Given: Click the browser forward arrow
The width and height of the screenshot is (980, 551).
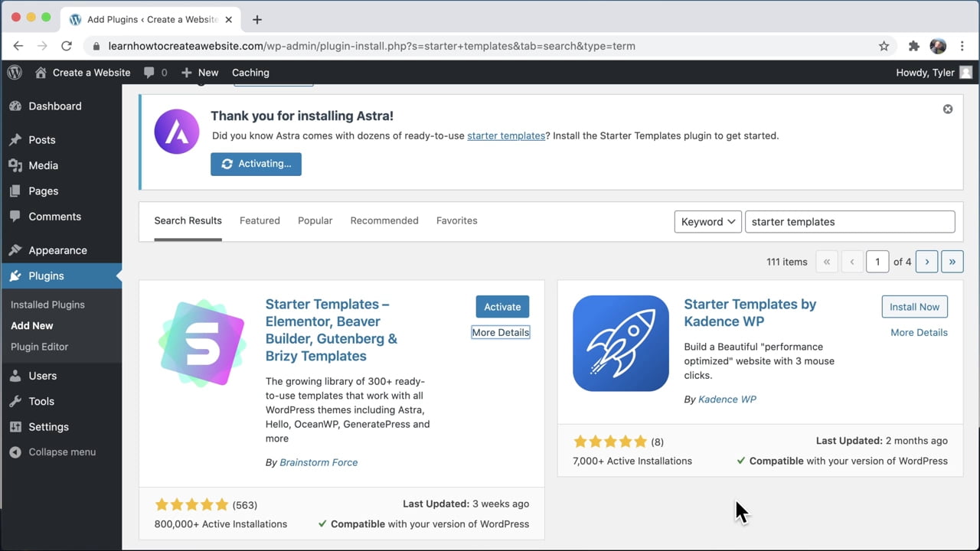Looking at the screenshot, I should pyautogui.click(x=42, y=46).
